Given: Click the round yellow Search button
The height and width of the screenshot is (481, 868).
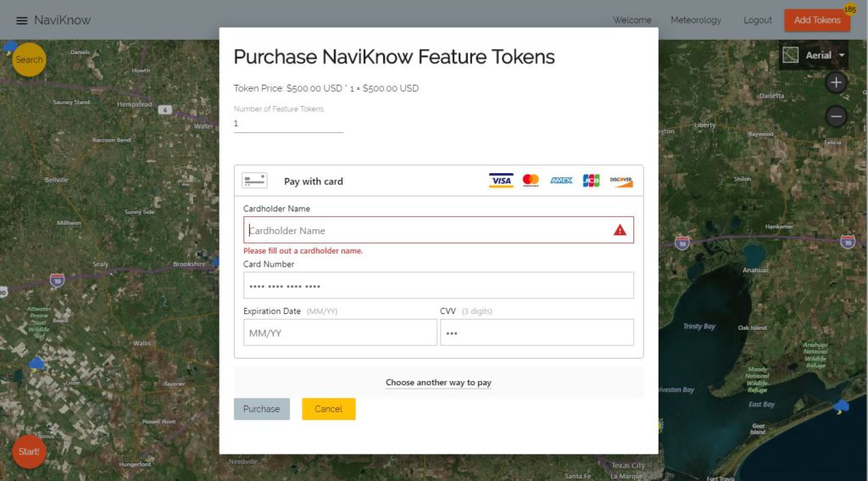Looking at the screenshot, I should click(29, 60).
